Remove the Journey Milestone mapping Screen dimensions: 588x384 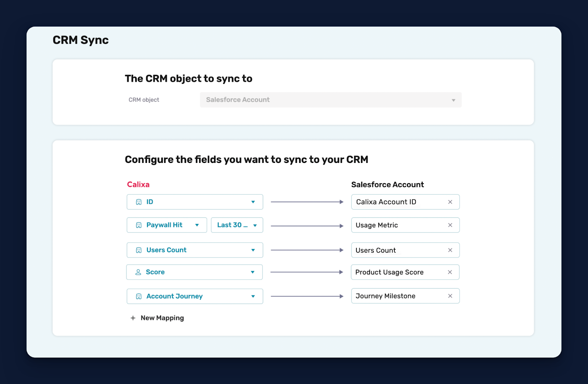[450, 296]
